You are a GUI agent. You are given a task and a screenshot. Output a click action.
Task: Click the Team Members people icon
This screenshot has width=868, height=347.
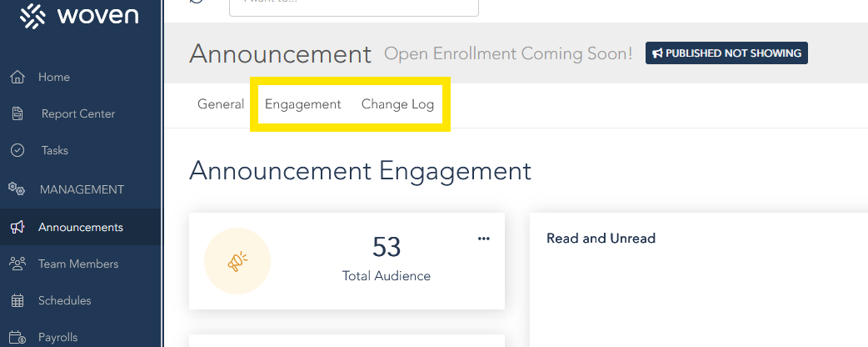pos(17,264)
